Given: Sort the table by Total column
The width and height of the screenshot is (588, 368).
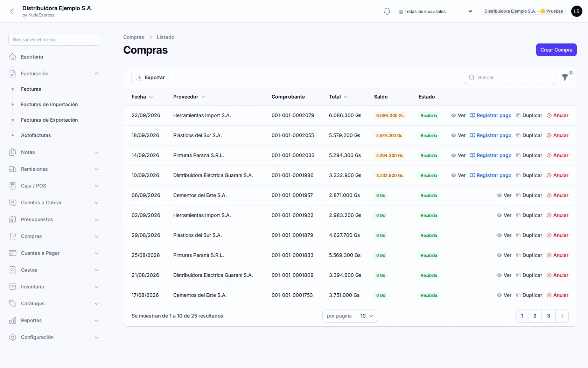Looking at the screenshot, I should pyautogui.click(x=338, y=97).
